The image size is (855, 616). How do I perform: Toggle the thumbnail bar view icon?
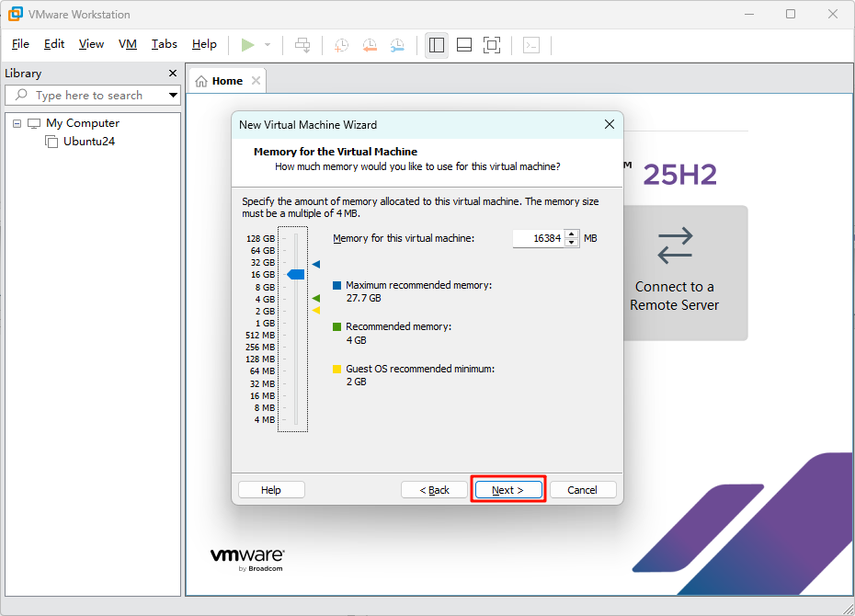(464, 45)
